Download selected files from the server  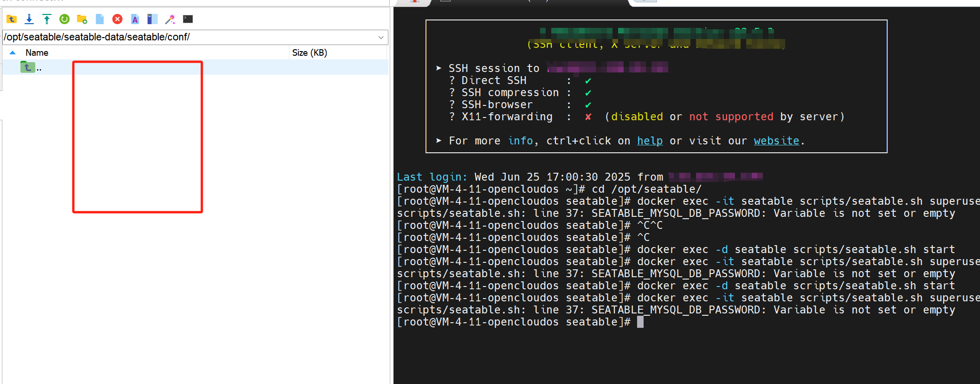pos(29,19)
